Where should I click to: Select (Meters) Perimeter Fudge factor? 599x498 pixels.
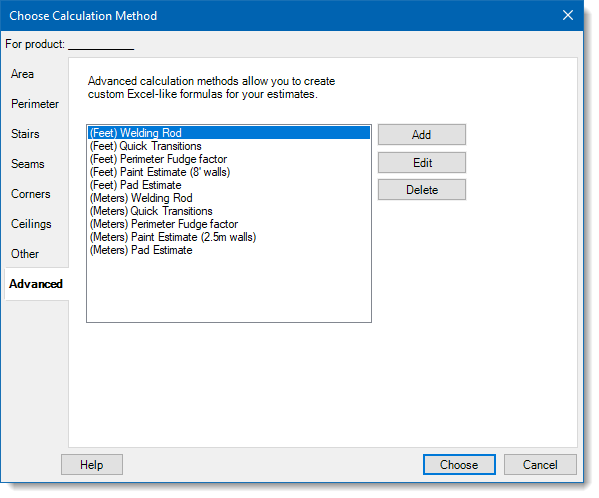point(229,224)
